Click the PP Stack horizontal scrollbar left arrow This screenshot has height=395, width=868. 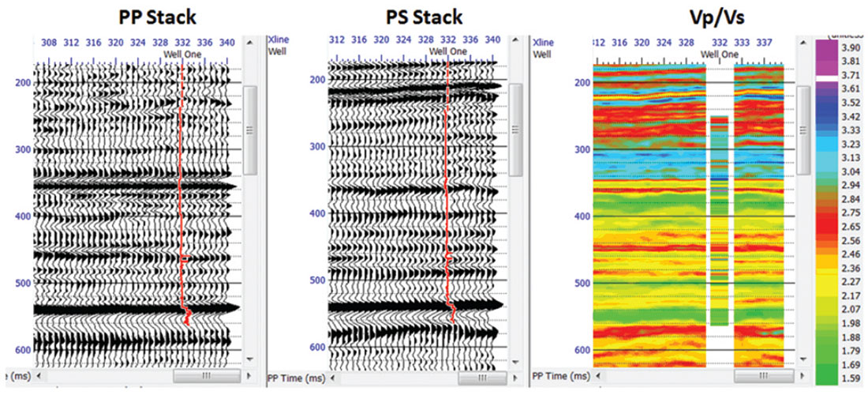(38, 376)
